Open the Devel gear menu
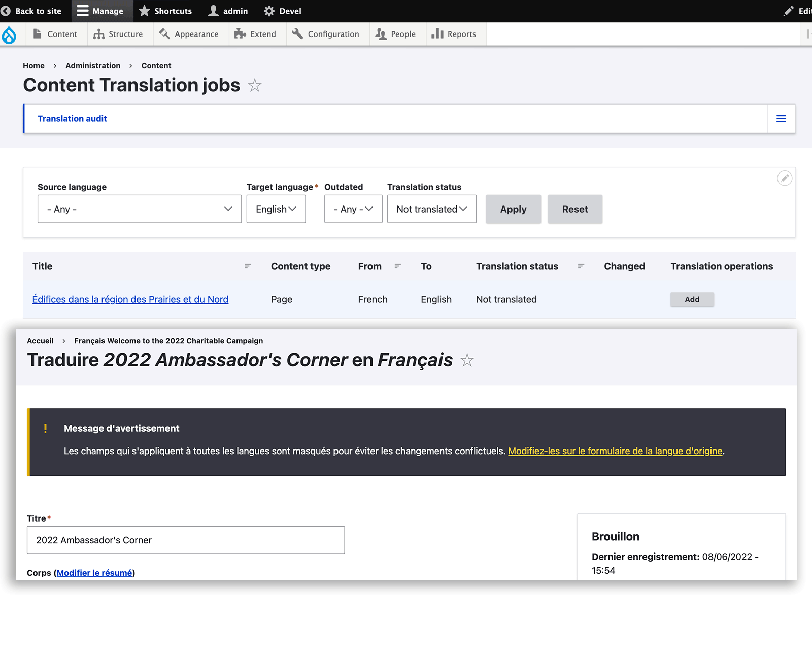The width and height of the screenshot is (812, 657). pyautogui.click(x=283, y=11)
